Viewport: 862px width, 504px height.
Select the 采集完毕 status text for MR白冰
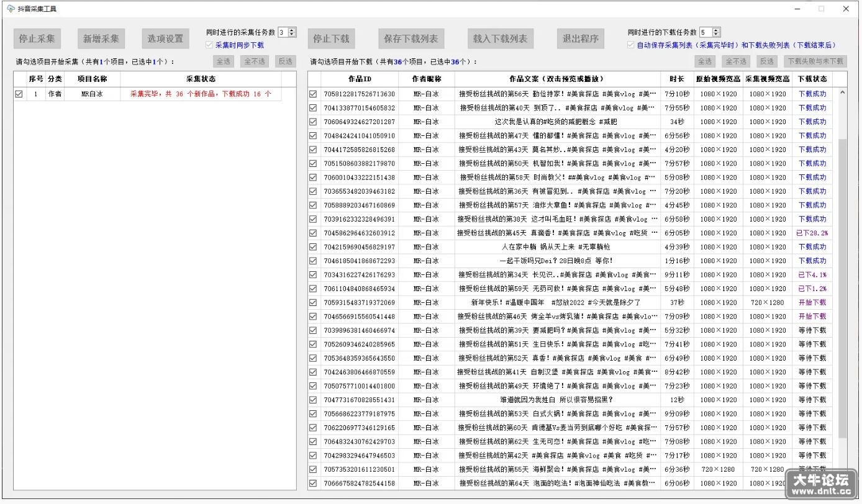tap(201, 94)
